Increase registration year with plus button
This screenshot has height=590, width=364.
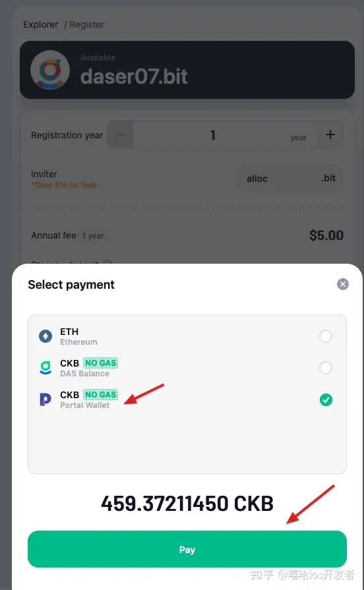tap(330, 134)
